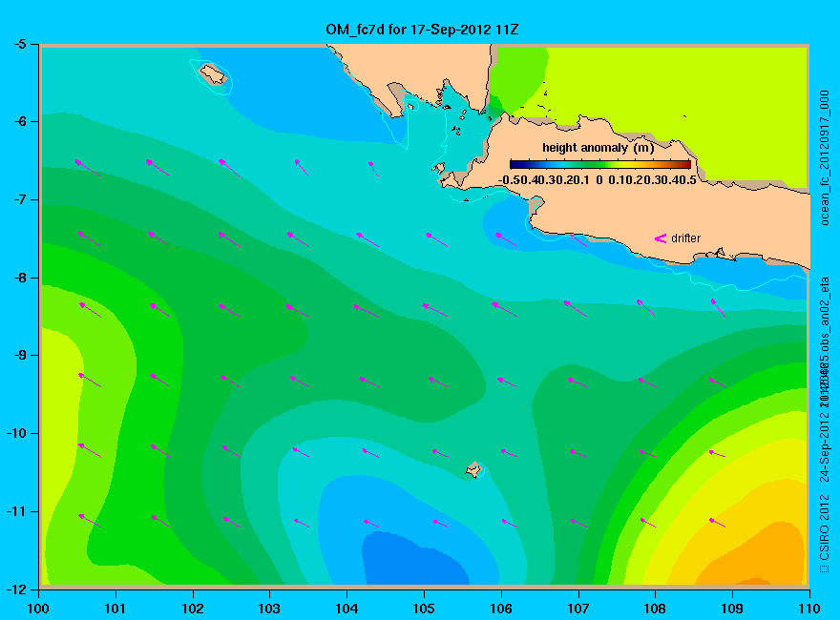Click the orange high-anomaly region in bottom-right
Viewport: 840px width, 620px height.
tap(761, 557)
